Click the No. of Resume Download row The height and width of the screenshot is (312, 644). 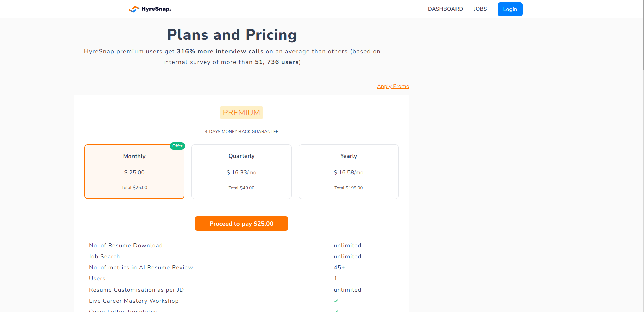click(x=241, y=246)
